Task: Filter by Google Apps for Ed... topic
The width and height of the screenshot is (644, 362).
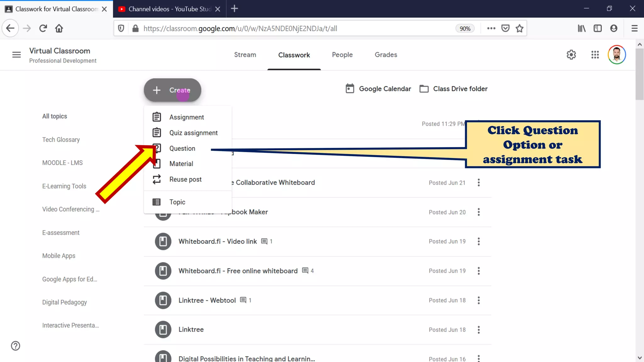Action: point(70,279)
